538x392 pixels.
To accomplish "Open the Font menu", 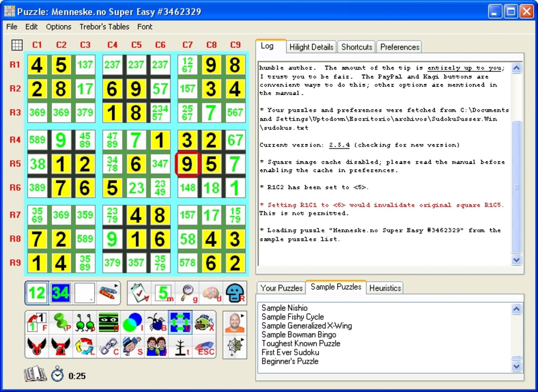I will (x=145, y=27).
